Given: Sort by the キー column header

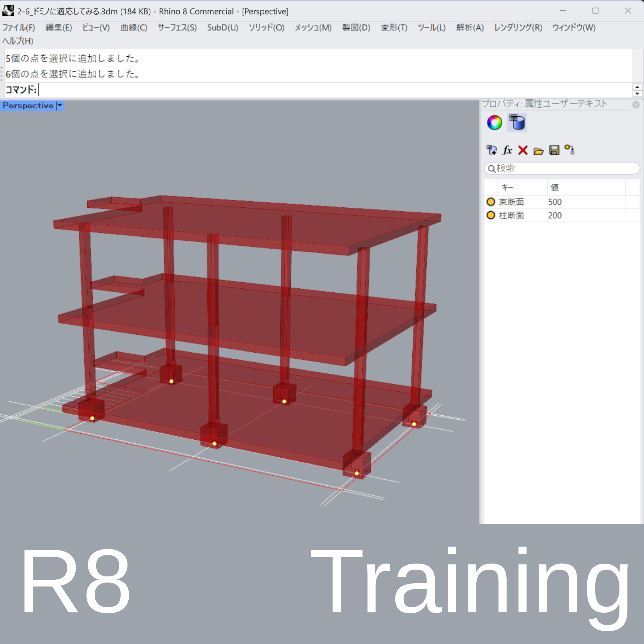Looking at the screenshot, I should (522, 187).
